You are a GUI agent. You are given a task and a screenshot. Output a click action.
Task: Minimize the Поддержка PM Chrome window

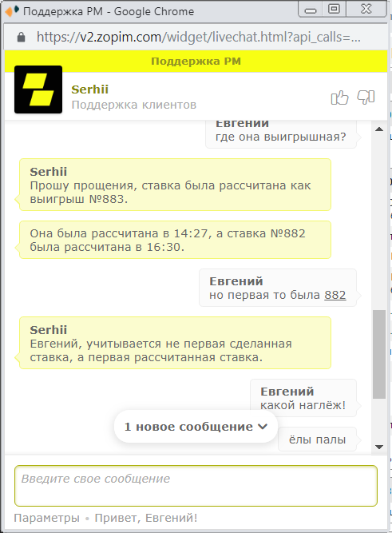tap(310, 10)
